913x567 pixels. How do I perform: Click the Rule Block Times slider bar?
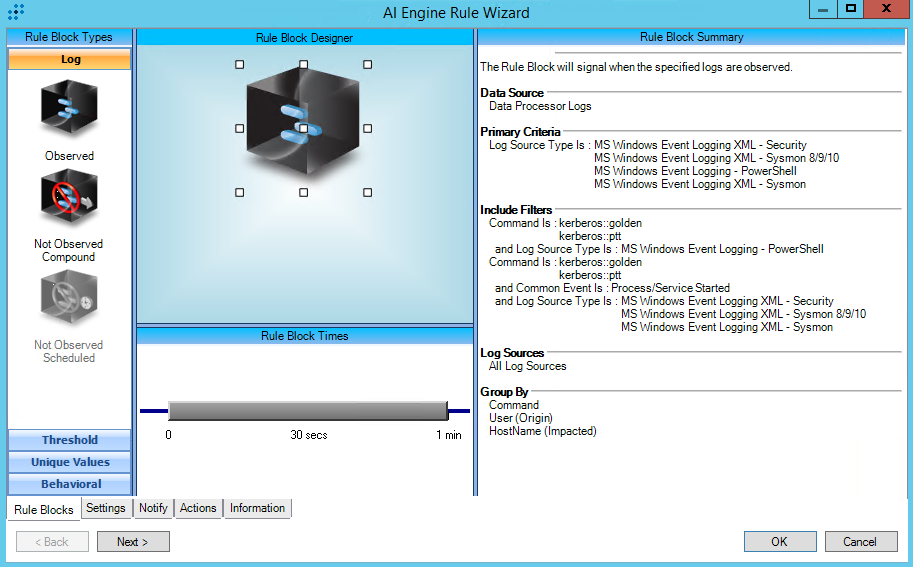tap(307, 410)
